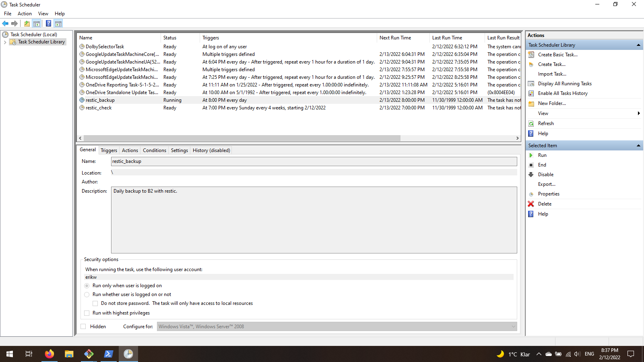Image resolution: width=644 pixels, height=362 pixels.
Task: Check the 'Hidden' option
Action: pos(83,326)
